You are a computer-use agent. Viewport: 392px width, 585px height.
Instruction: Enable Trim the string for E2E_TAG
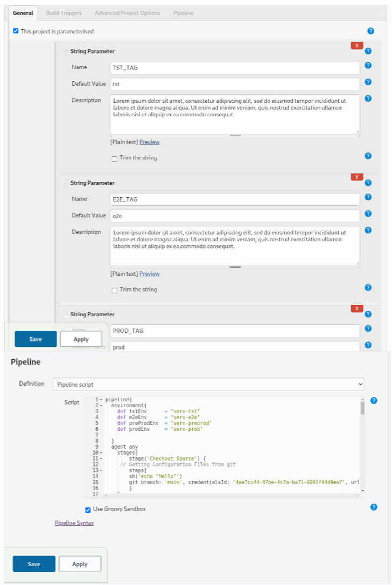pyautogui.click(x=115, y=290)
